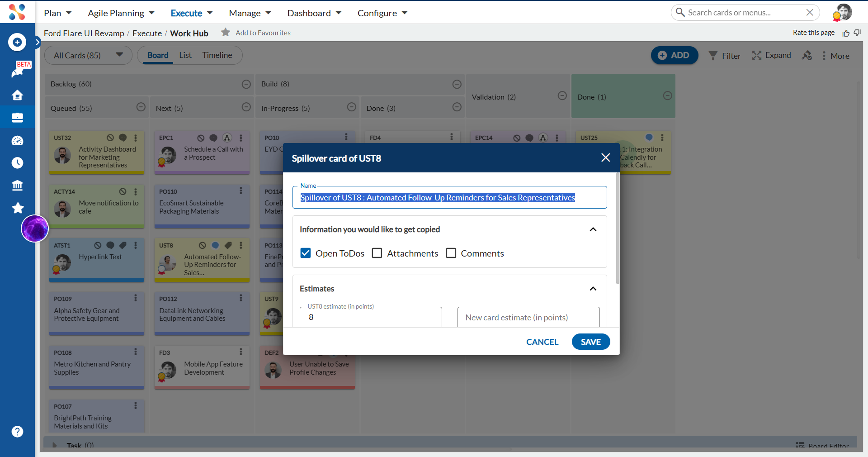
Task: Open the Plan menu dropdown
Action: [57, 13]
